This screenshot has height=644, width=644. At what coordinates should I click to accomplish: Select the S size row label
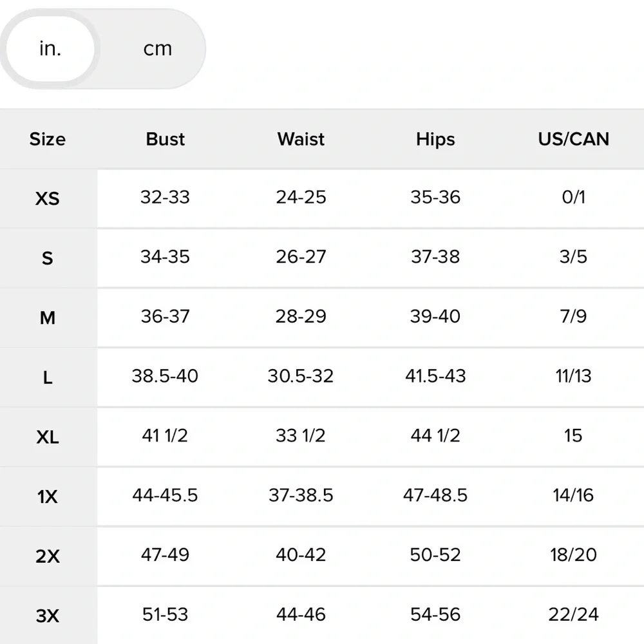(x=48, y=258)
